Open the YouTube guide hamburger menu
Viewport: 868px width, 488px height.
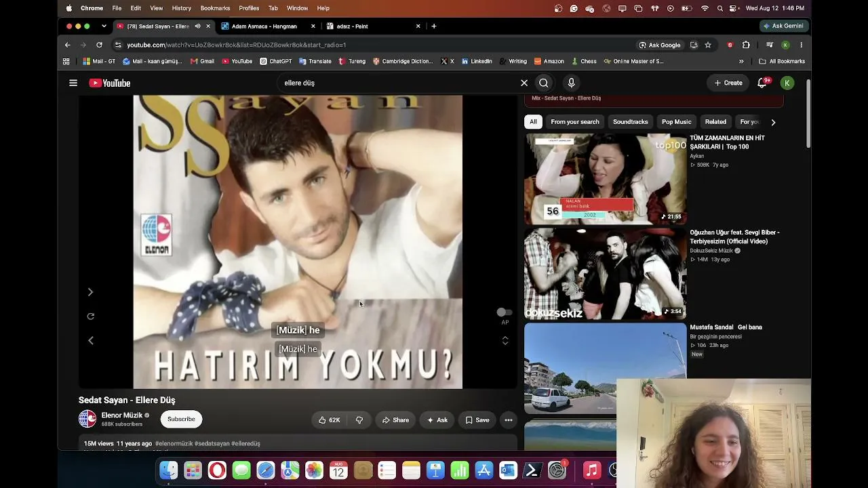73,83
